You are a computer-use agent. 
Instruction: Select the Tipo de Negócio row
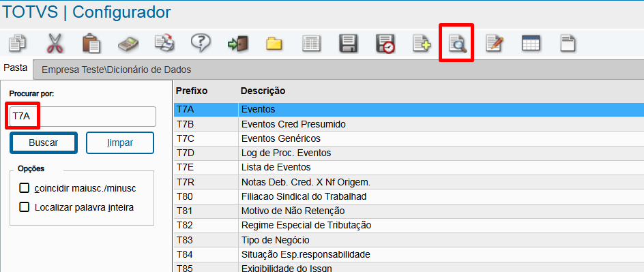tap(409, 240)
